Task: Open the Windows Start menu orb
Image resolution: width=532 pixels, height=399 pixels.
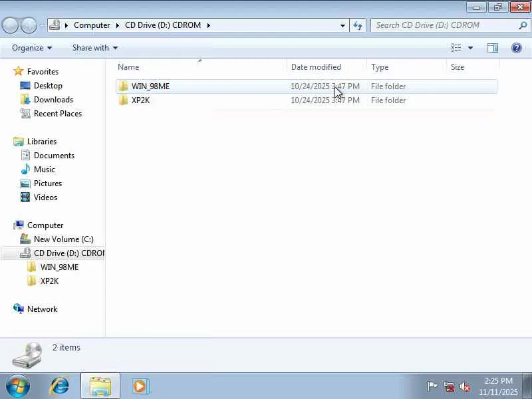Action: tap(18, 386)
